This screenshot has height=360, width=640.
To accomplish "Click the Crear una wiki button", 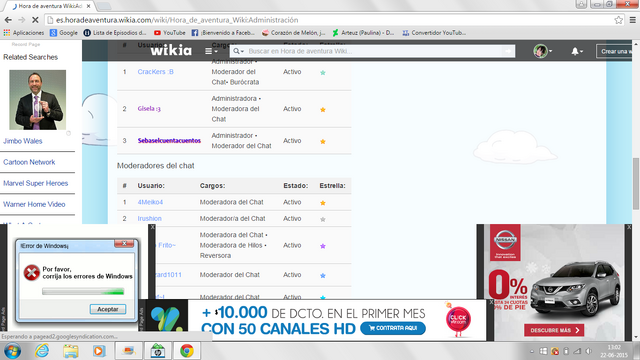I will (615, 51).
